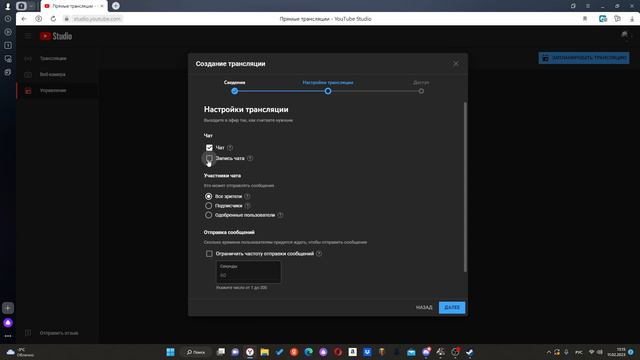
Task: Reload the current page
Action: coord(53,19)
